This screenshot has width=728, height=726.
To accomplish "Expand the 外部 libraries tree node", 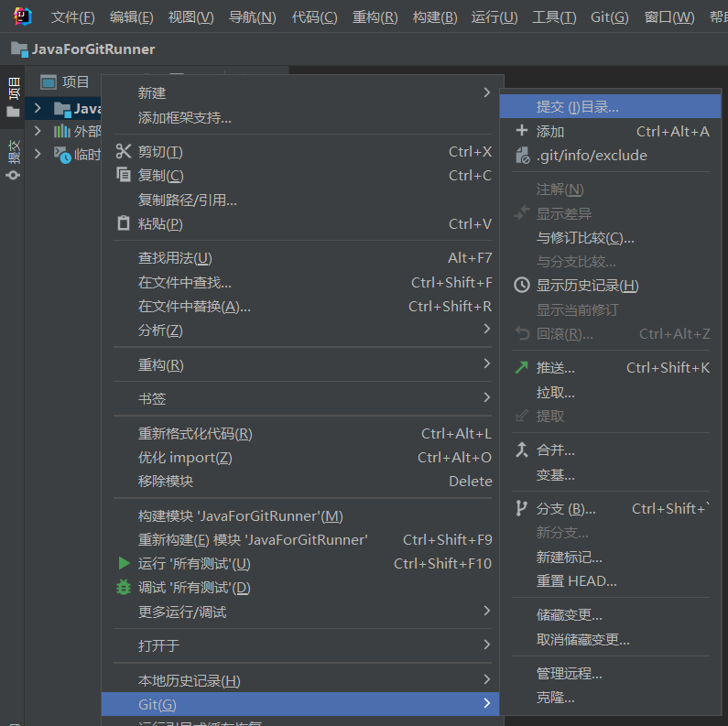I will click(38, 131).
